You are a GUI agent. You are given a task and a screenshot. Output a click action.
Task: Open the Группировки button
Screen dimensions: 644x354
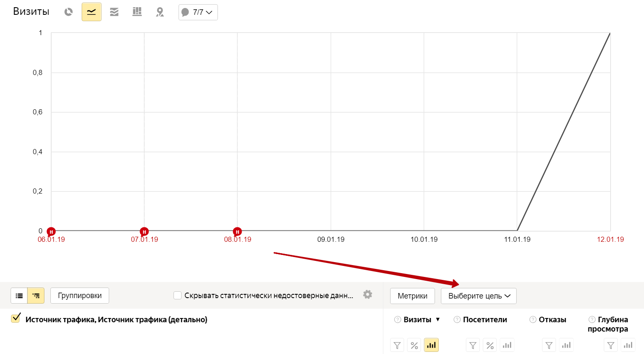click(x=80, y=296)
